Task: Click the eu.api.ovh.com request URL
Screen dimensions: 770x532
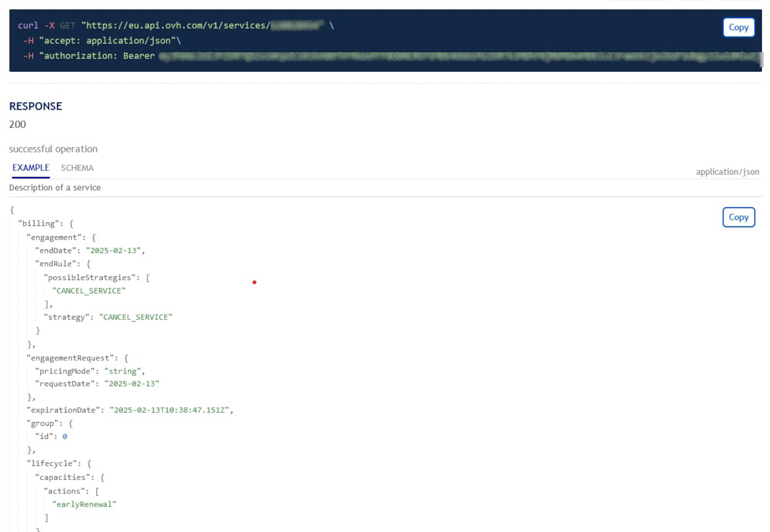Action: click(176, 26)
